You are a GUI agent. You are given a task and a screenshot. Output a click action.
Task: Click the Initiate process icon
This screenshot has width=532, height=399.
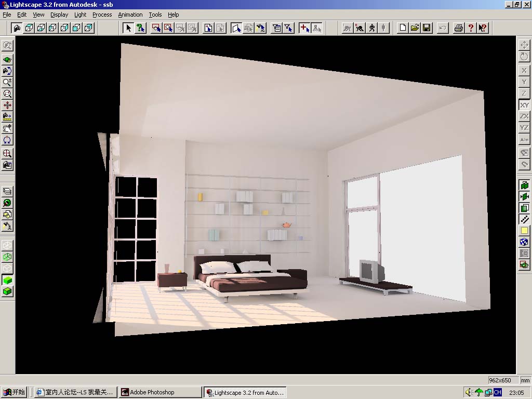pos(347,28)
